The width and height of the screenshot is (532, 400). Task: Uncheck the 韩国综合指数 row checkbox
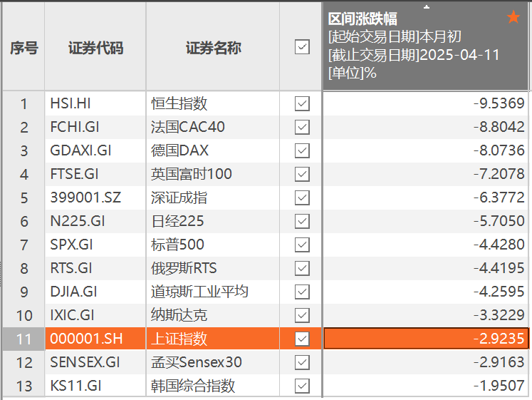(x=302, y=386)
